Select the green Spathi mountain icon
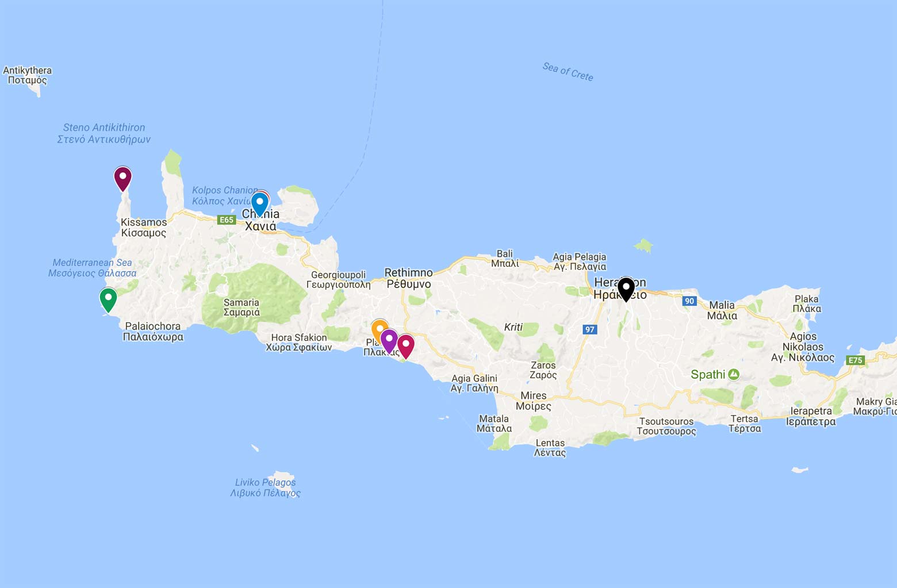This screenshot has width=897, height=588. tap(734, 374)
